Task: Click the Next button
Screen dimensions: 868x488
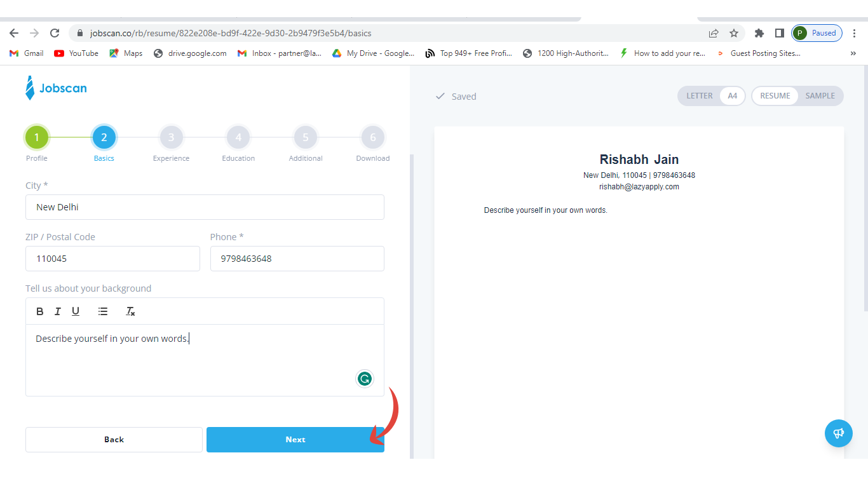Action: point(295,440)
